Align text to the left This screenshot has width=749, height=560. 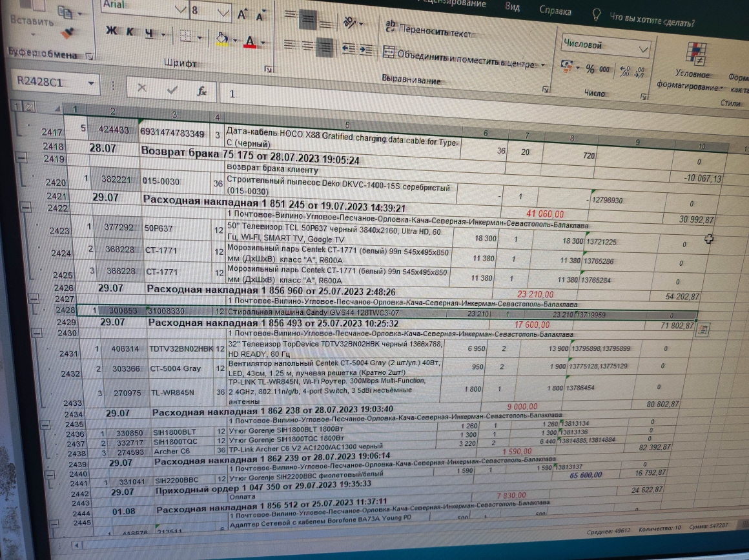(289, 45)
